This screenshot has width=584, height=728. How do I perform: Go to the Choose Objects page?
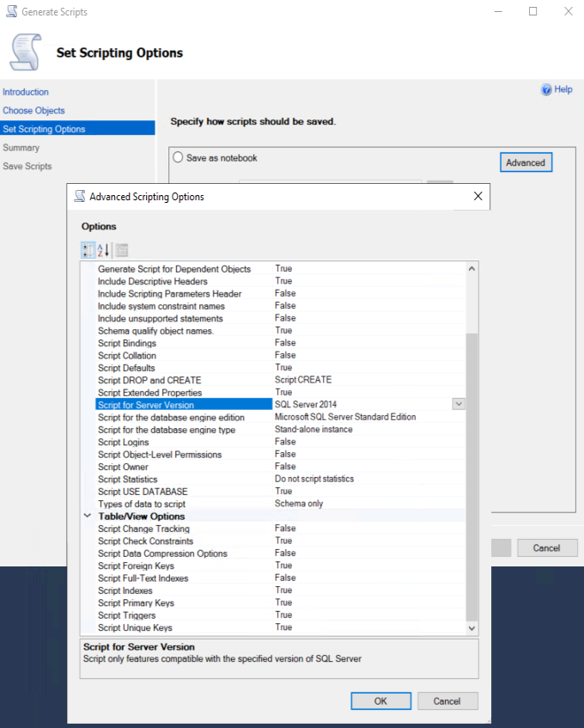click(33, 111)
